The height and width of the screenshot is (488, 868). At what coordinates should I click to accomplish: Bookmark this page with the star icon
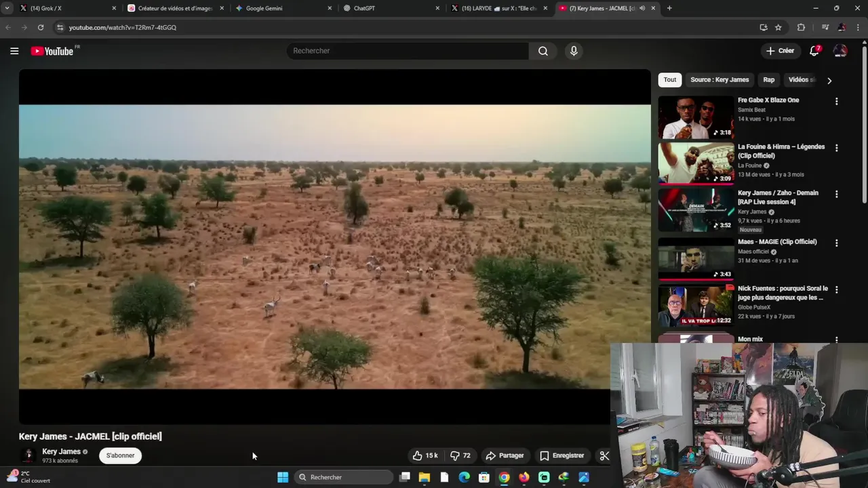778,27
